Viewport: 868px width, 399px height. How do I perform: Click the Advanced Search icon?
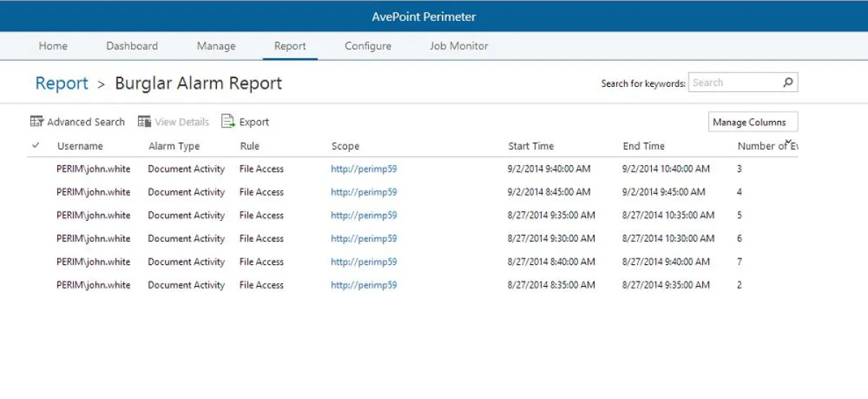(37, 122)
